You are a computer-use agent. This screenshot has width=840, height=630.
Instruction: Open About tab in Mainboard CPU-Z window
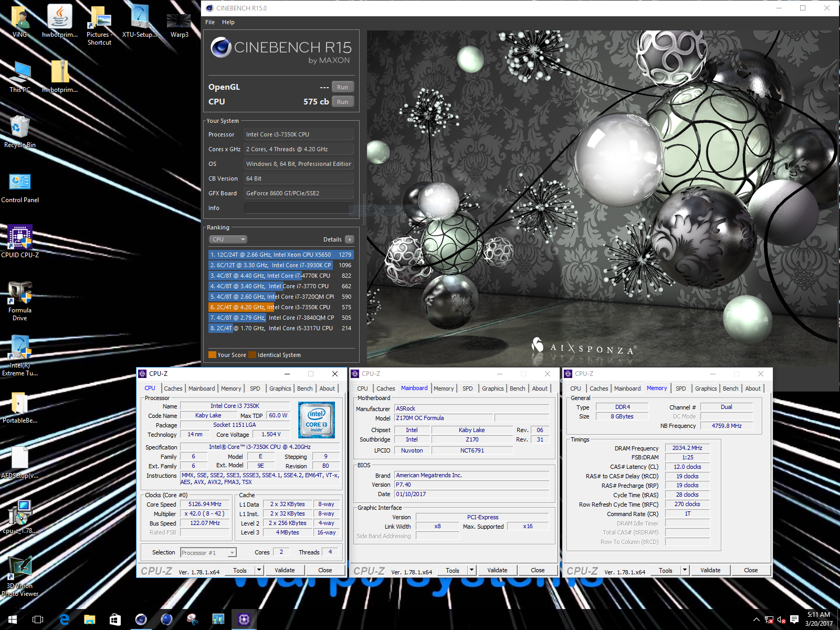[x=540, y=388]
